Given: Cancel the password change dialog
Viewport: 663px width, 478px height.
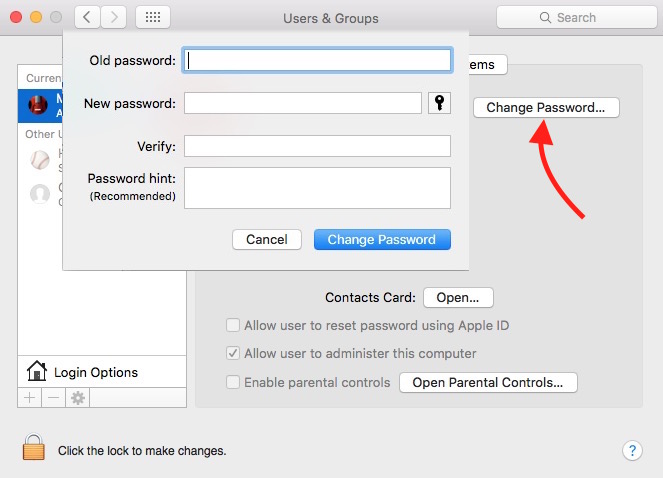Looking at the screenshot, I should (x=267, y=239).
